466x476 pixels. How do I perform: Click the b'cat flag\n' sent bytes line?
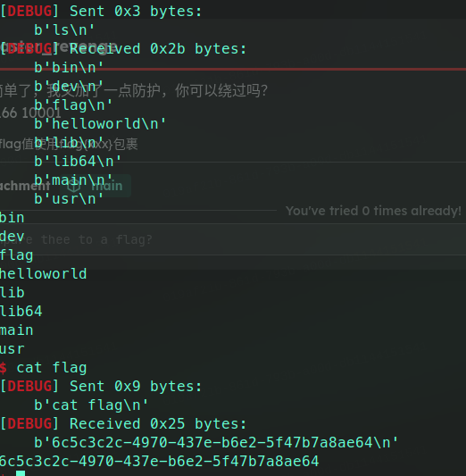tap(91, 405)
